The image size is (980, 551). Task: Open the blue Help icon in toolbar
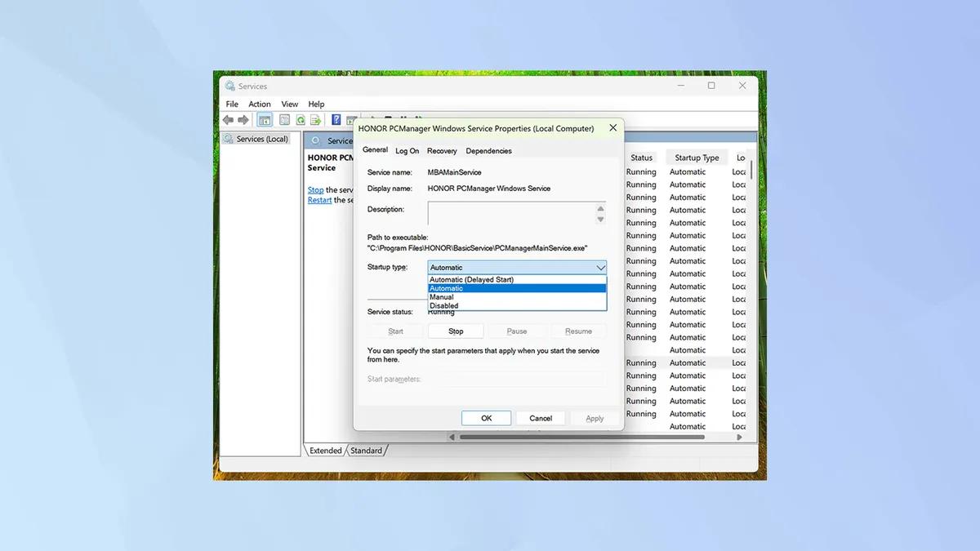pyautogui.click(x=336, y=120)
